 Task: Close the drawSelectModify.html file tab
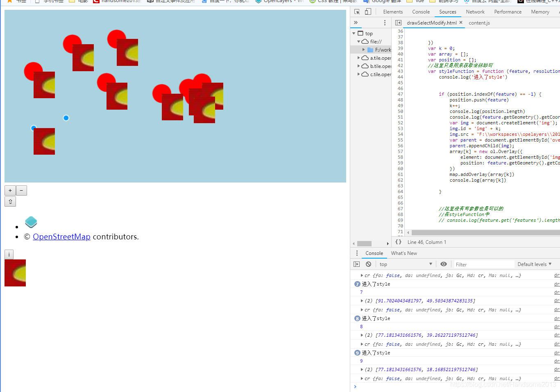pos(461,23)
